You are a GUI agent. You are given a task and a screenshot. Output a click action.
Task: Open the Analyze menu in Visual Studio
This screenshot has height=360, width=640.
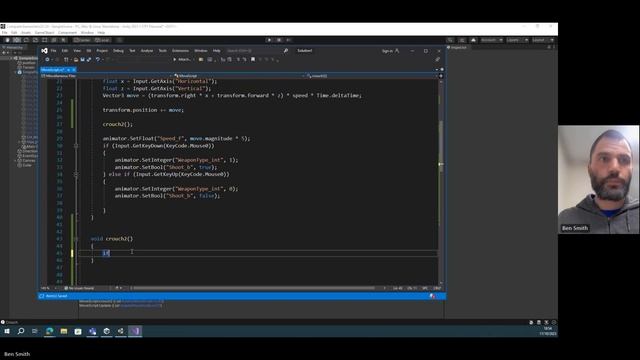click(147, 51)
